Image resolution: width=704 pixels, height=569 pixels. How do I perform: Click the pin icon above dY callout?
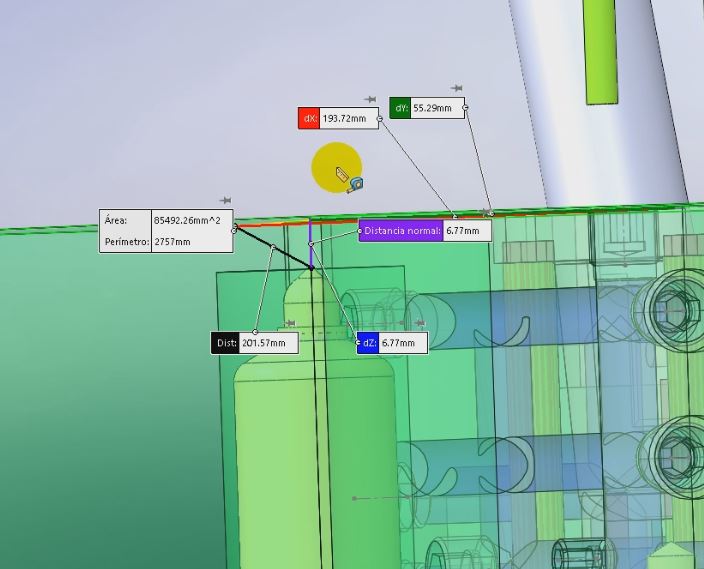(x=457, y=89)
